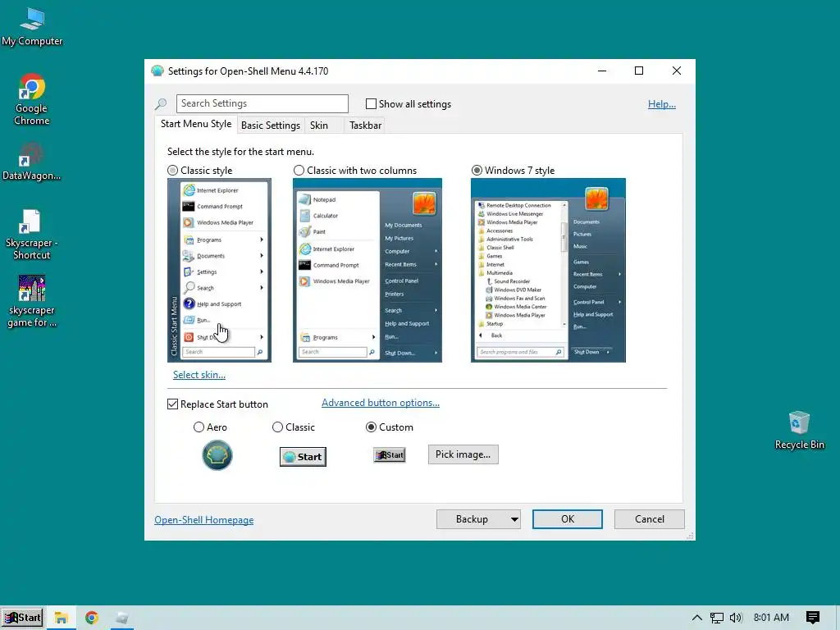Click the Windows 7 style preview thumbnail

548,270
